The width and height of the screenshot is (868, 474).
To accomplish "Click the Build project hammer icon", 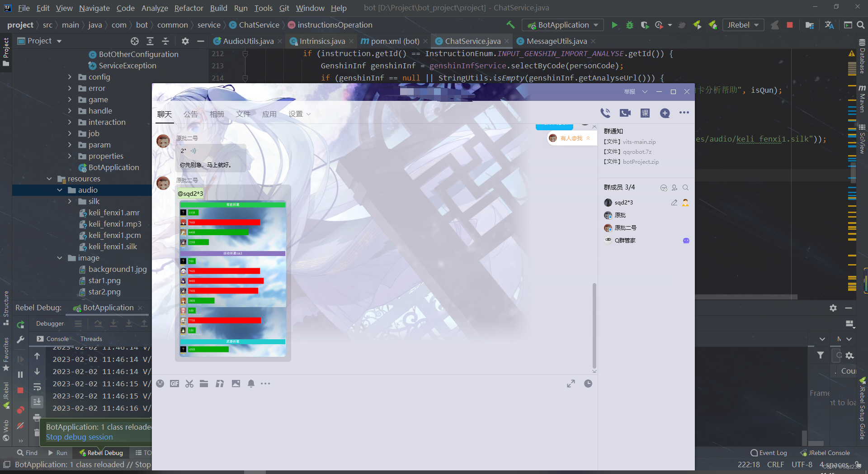I will click(510, 25).
